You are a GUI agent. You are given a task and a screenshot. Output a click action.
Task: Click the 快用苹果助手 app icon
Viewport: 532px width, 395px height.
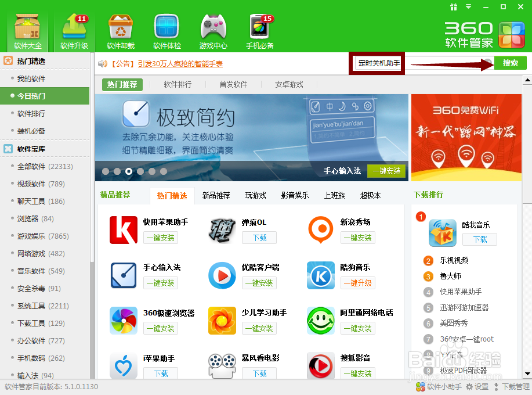[124, 230]
